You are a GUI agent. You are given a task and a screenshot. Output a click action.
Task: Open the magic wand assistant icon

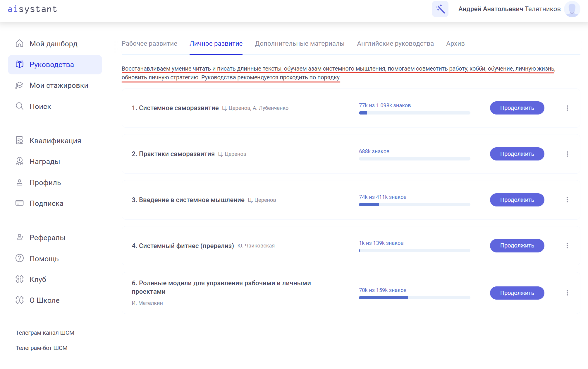click(440, 9)
